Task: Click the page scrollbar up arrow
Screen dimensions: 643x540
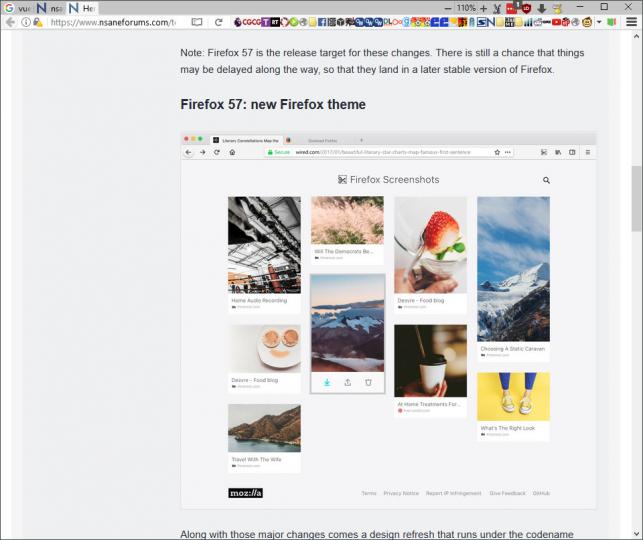Action: click(636, 36)
